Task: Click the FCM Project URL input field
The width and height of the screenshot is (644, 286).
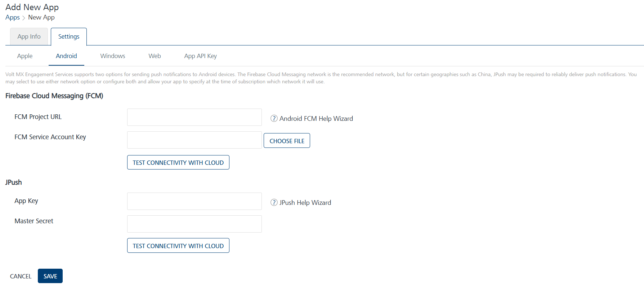Action: click(x=194, y=117)
